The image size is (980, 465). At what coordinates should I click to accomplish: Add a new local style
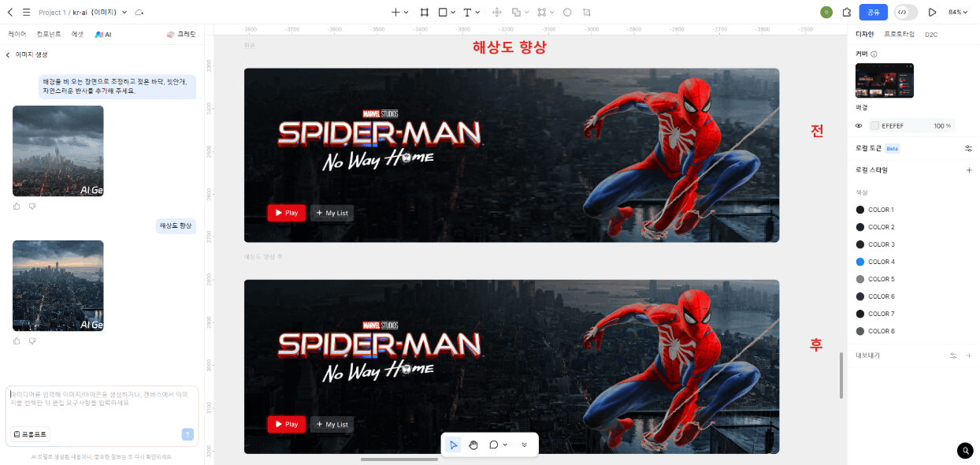969,170
